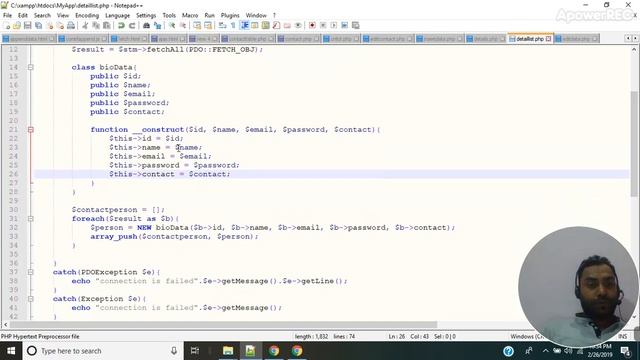Click the horizontal scrollbar thumb
Screen dimensions: 640x360
(x=223, y=325)
